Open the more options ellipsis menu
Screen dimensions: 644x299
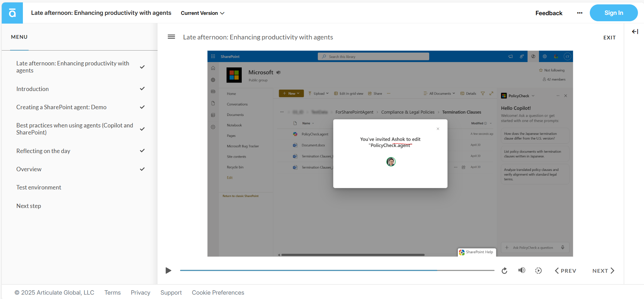tap(579, 13)
